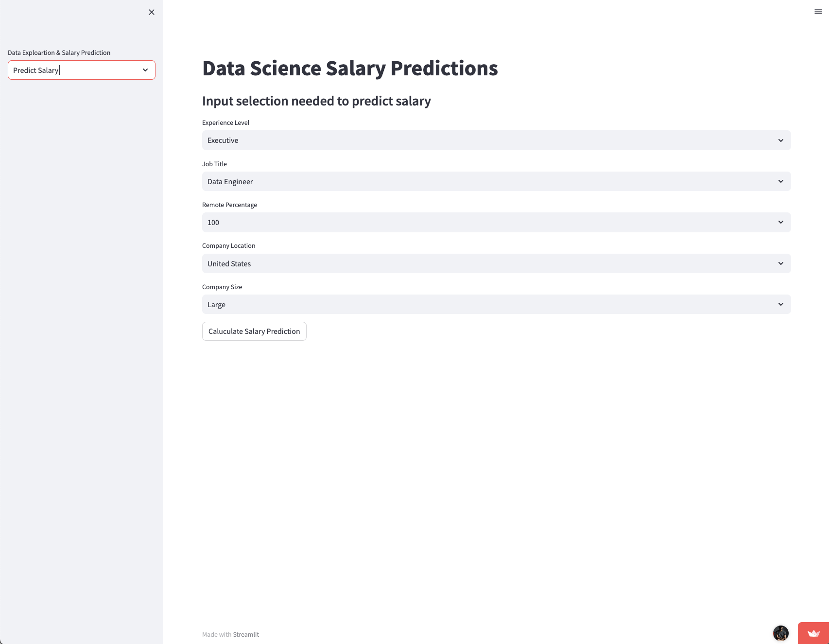
Task: Open the Company Size dropdown showing Large
Action: point(496,304)
